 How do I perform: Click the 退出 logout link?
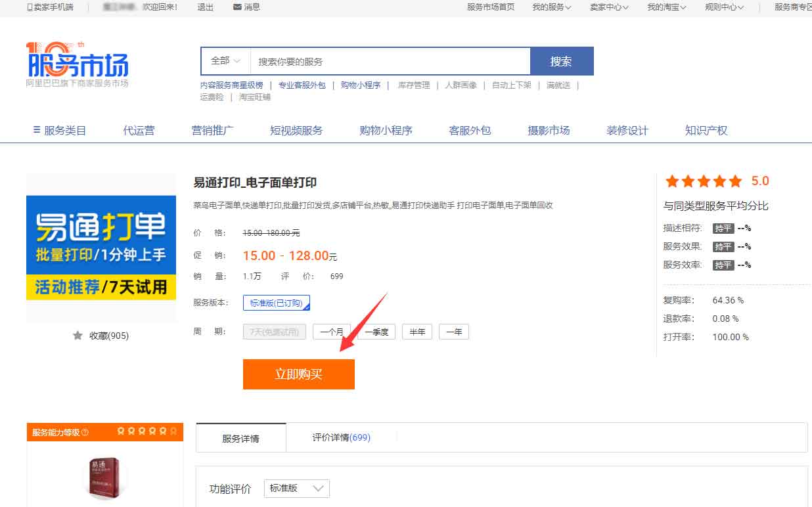click(206, 7)
